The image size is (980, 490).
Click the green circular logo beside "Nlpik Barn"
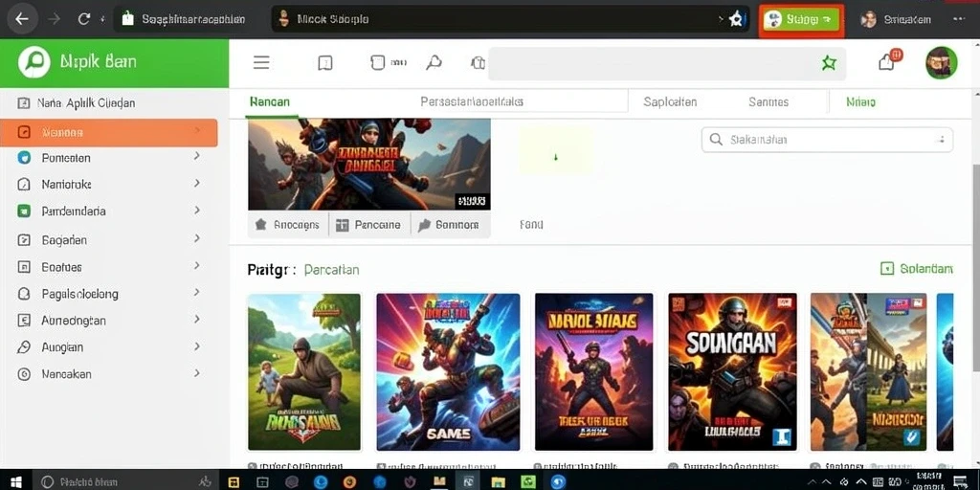coord(33,62)
